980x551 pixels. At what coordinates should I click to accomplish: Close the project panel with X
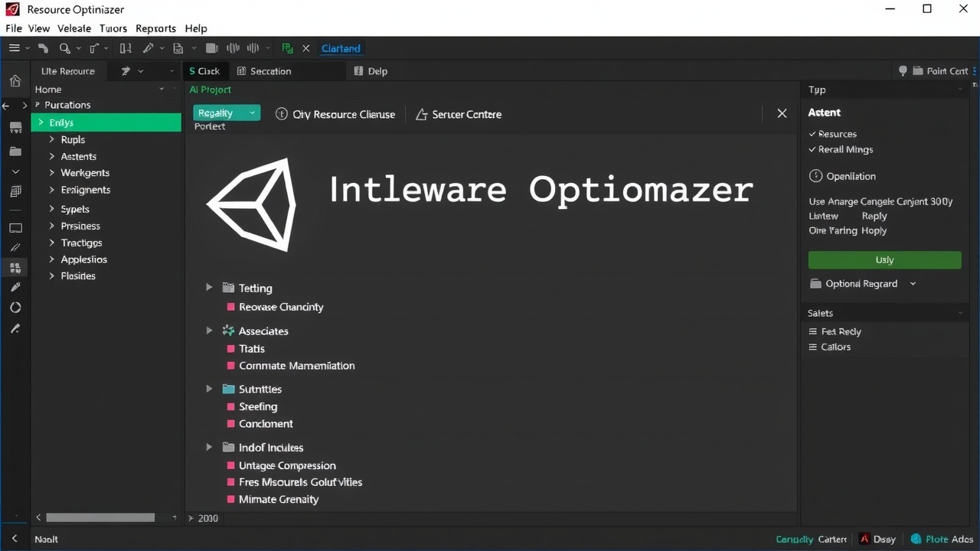pyautogui.click(x=782, y=113)
